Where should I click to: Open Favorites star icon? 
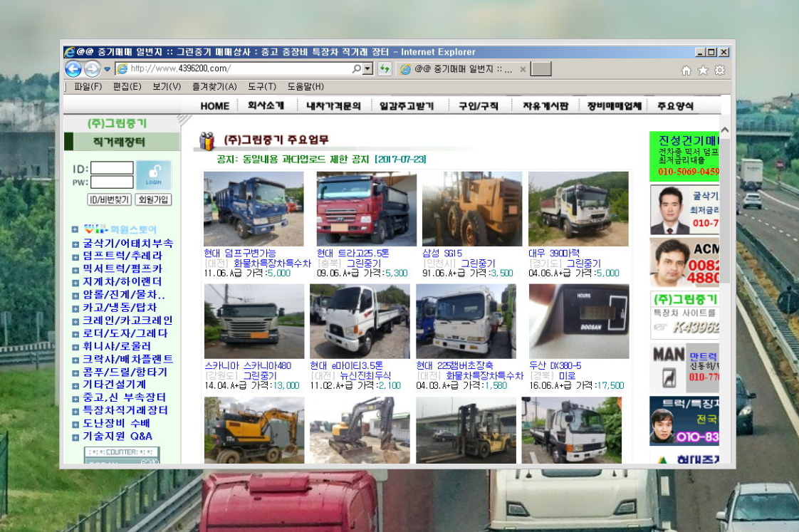(x=703, y=71)
